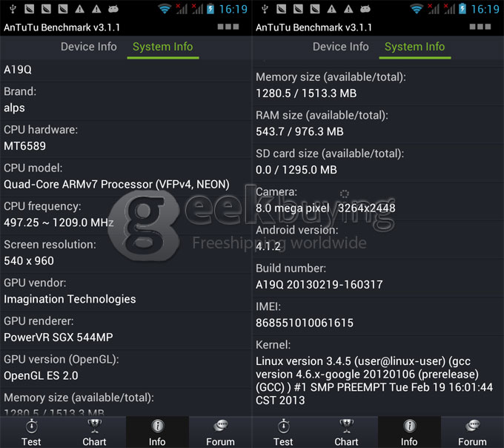Open overflow menu squares in right screen
Image resolution: width=504 pixels, height=448 pixels.
pos(480,27)
